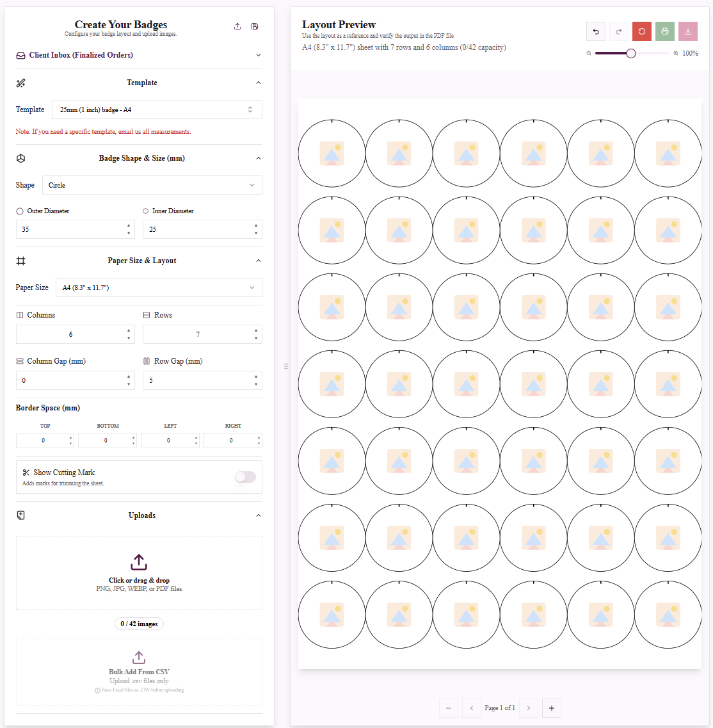
Task: Click the undo arrow in Layout Preview
Action: (x=596, y=31)
